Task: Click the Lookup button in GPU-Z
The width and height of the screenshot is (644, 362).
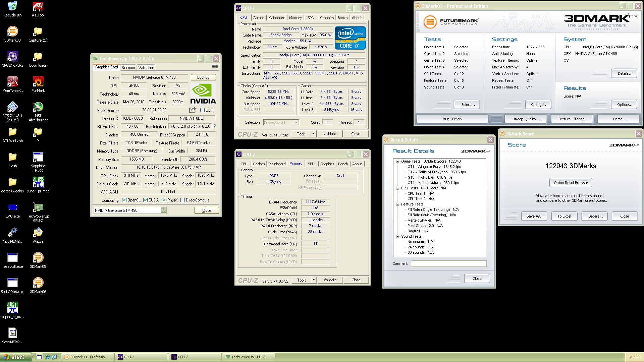Action: click(203, 77)
